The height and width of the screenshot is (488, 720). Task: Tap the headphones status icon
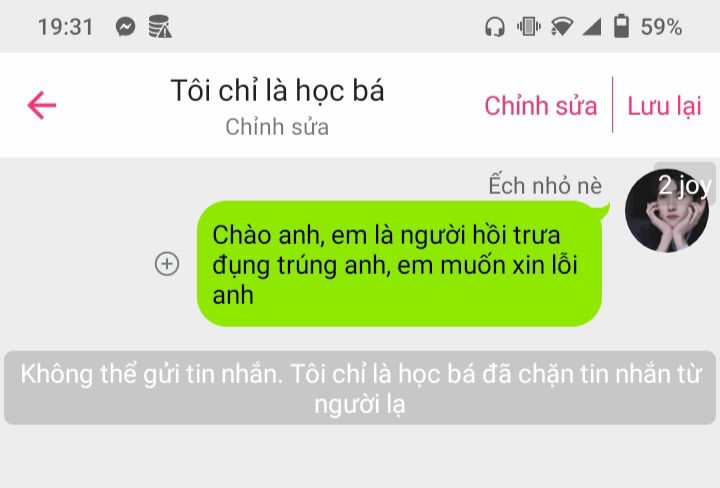tap(495, 27)
